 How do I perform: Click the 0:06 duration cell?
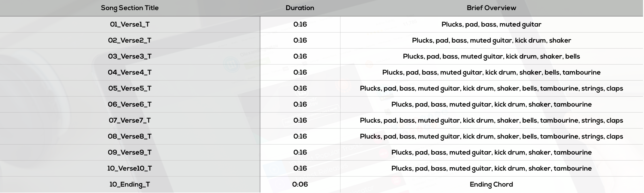point(300,184)
